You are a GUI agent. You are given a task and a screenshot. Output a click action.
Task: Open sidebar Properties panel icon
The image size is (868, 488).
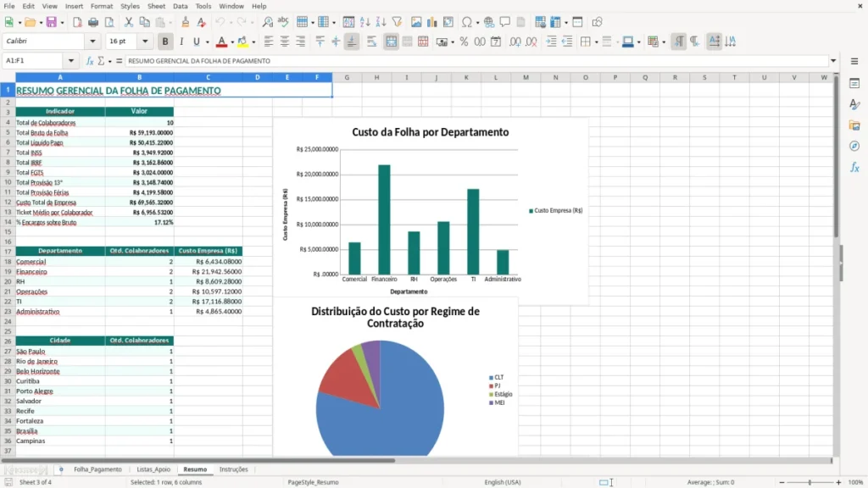854,83
